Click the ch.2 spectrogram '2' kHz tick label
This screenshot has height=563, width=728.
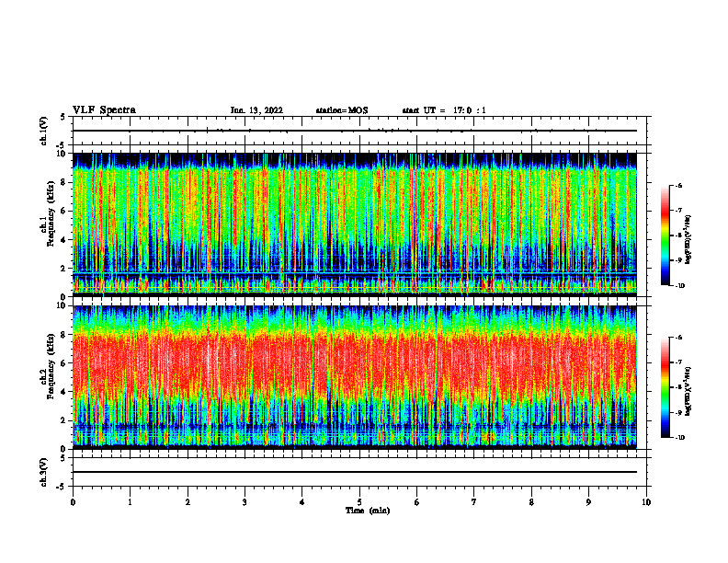coord(64,420)
